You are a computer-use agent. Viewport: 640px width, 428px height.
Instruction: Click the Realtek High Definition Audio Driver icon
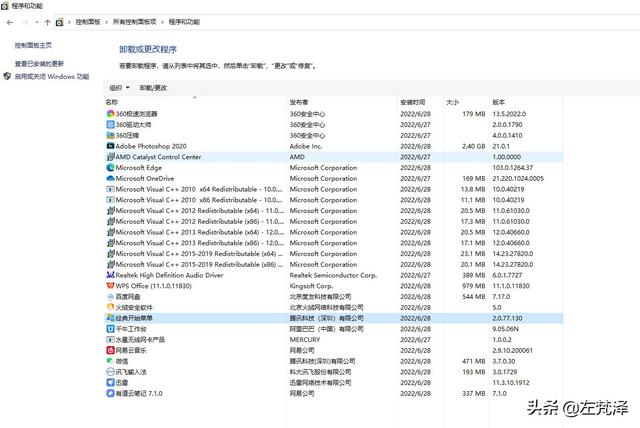(x=110, y=275)
